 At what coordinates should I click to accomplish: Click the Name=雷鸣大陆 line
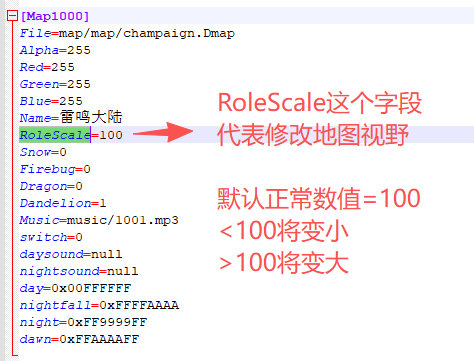tap(71, 118)
